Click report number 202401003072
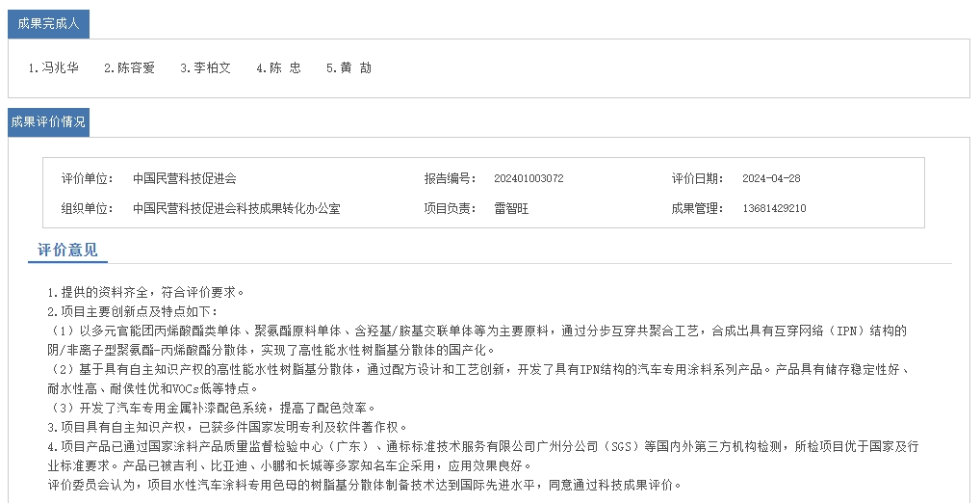980x503 pixels. [x=529, y=179]
